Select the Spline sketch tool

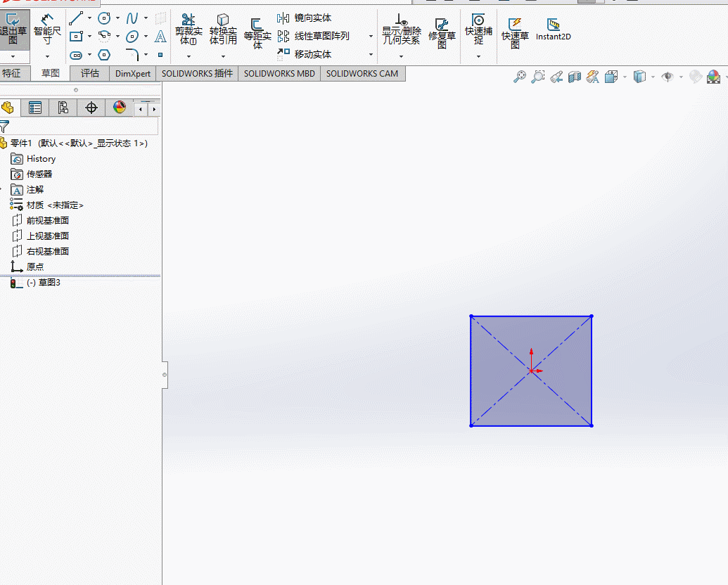[x=132, y=18]
